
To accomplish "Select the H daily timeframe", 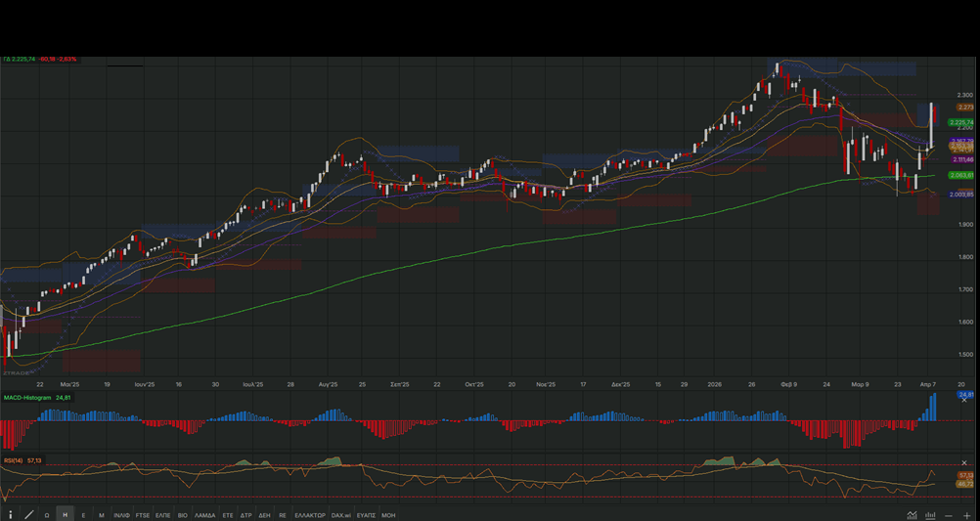I will 65,515.
